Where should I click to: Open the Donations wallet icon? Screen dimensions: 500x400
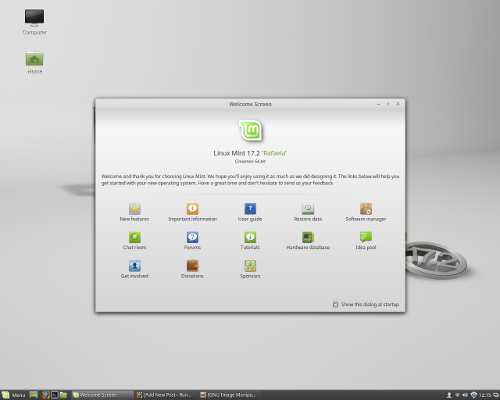click(192, 266)
